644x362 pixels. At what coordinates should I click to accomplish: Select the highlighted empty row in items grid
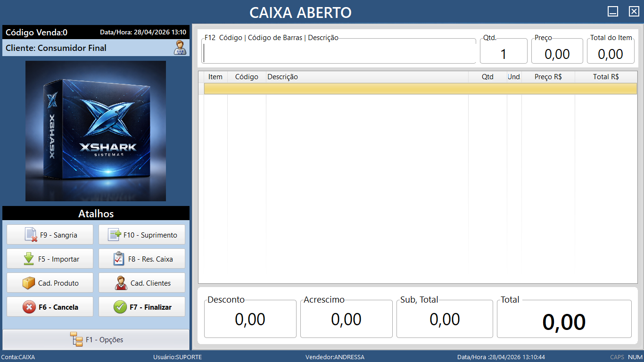(x=421, y=89)
